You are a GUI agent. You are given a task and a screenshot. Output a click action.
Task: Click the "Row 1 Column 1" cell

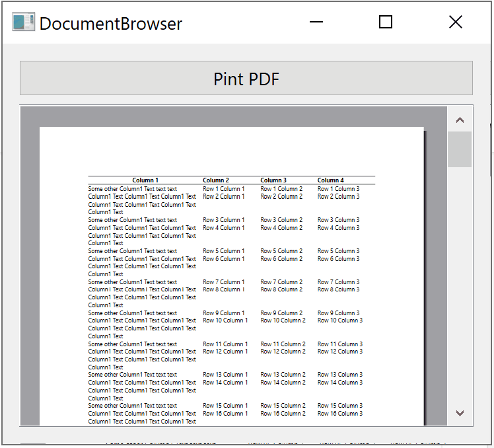click(x=223, y=189)
